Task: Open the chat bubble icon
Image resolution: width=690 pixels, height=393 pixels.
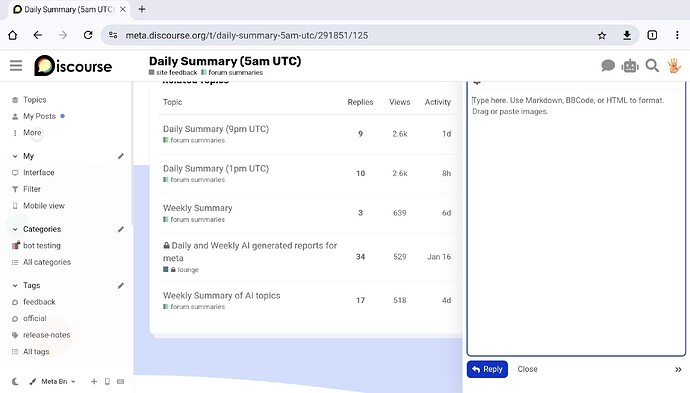Action: pyautogui.click(x=608, y=66)
